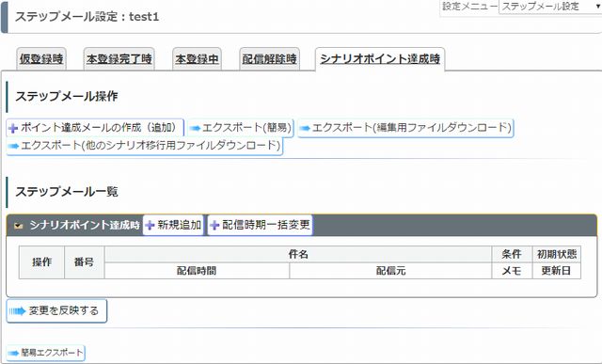Click エクスポート(簡易) button
Viewport: 602px width, 364px height.
[x=241, y=128]
